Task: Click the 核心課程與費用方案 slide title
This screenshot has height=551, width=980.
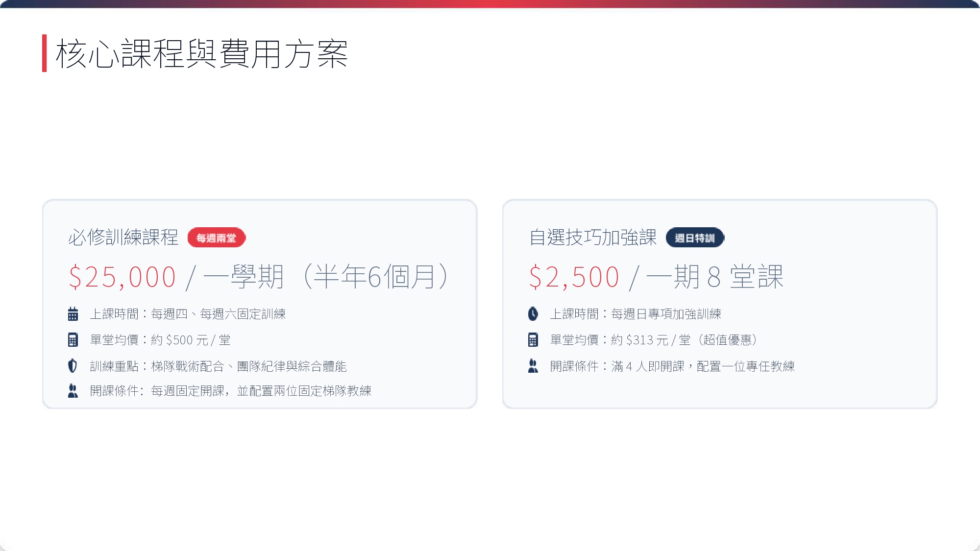Action: [202, 53]
